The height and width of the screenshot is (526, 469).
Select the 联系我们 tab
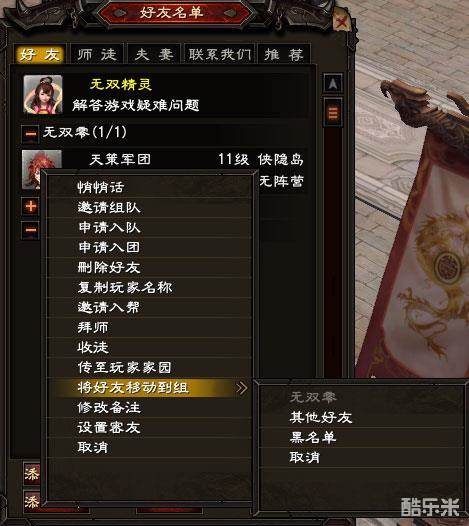click(x=219, y=54)
